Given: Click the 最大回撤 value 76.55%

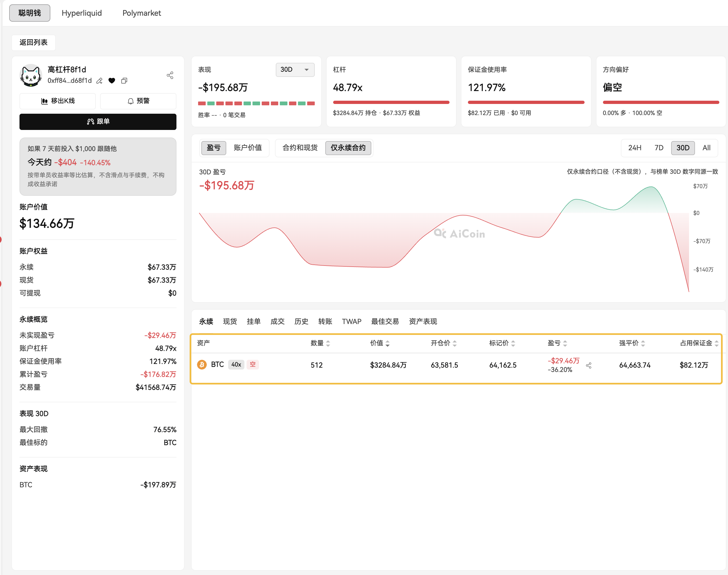Looking at the screenshot, I should [x=165, y=430].
